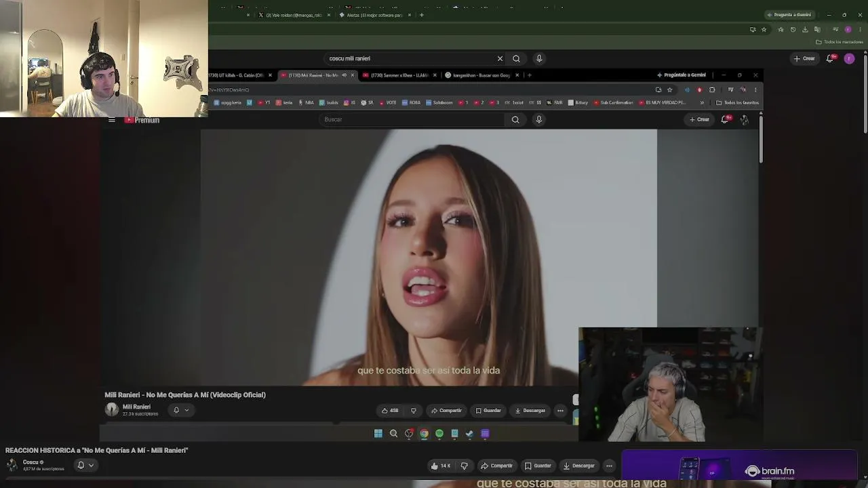The image size is (868, 488).
Task: Click the microphone icon beside the 'coscu mili ranieri' search
Action: 539,58
